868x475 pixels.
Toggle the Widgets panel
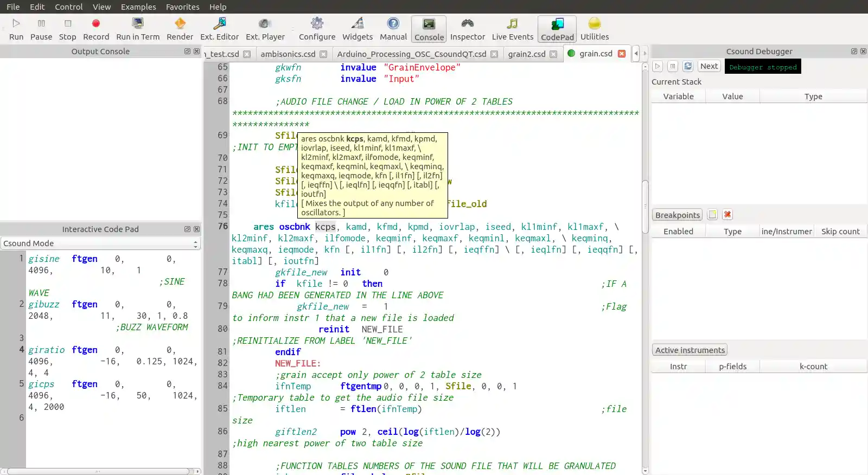point(358,29)
